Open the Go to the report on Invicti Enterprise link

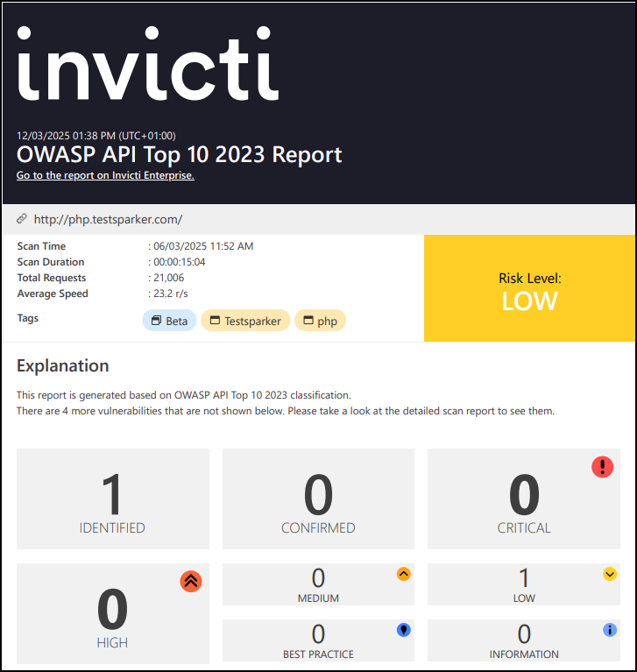tap(105, 175)
